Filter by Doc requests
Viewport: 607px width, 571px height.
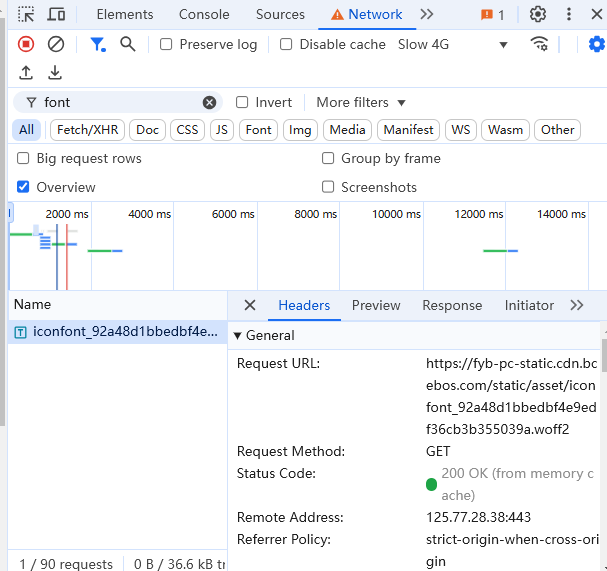[x=147, y=130]
